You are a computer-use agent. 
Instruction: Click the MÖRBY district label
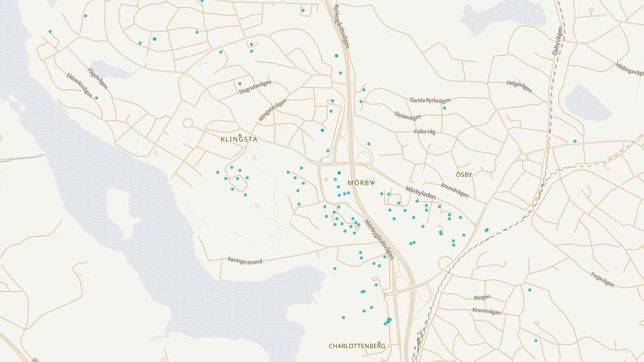(361, 183)
